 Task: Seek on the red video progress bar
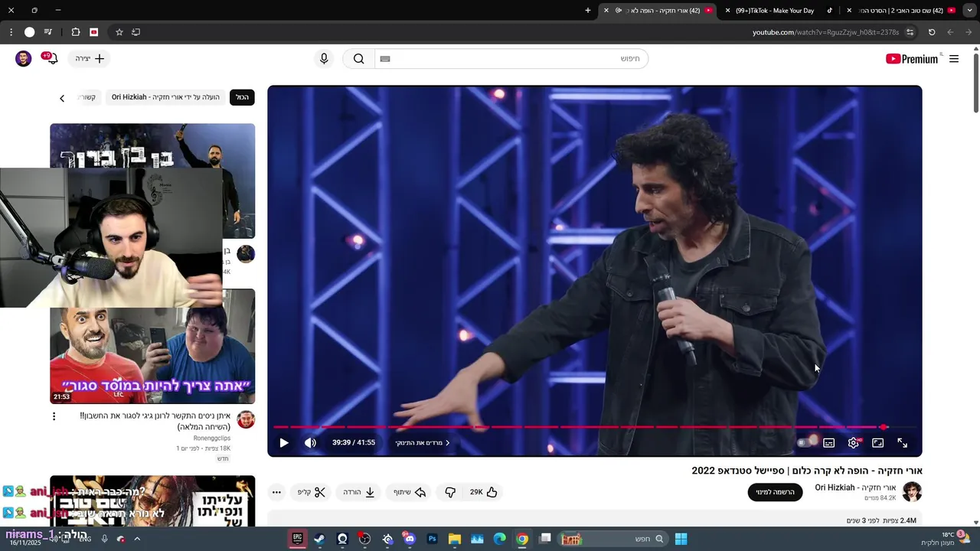[x=594, y=427]
